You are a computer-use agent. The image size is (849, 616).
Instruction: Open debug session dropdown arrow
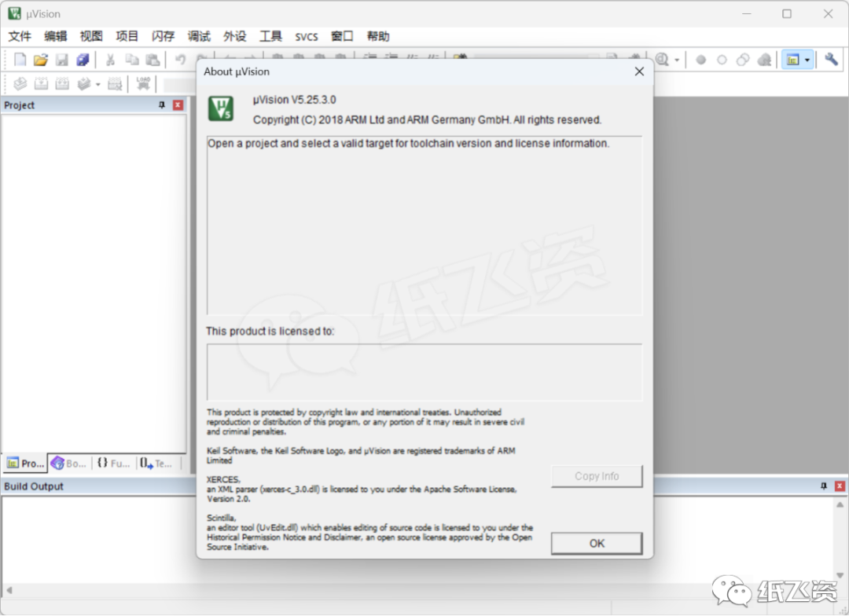(677, 60)
